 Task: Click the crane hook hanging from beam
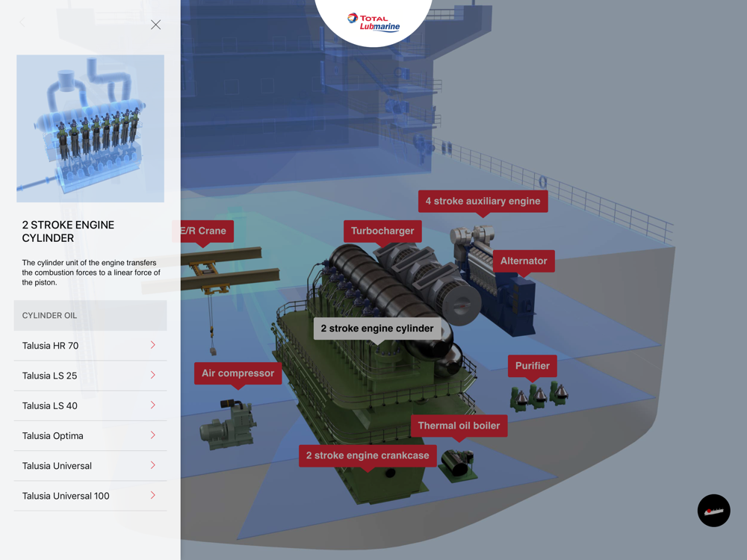(x=212, y=341)
